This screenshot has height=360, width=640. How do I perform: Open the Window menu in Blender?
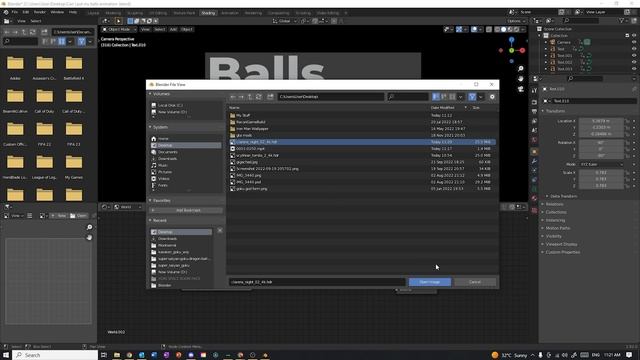[57, 12]
